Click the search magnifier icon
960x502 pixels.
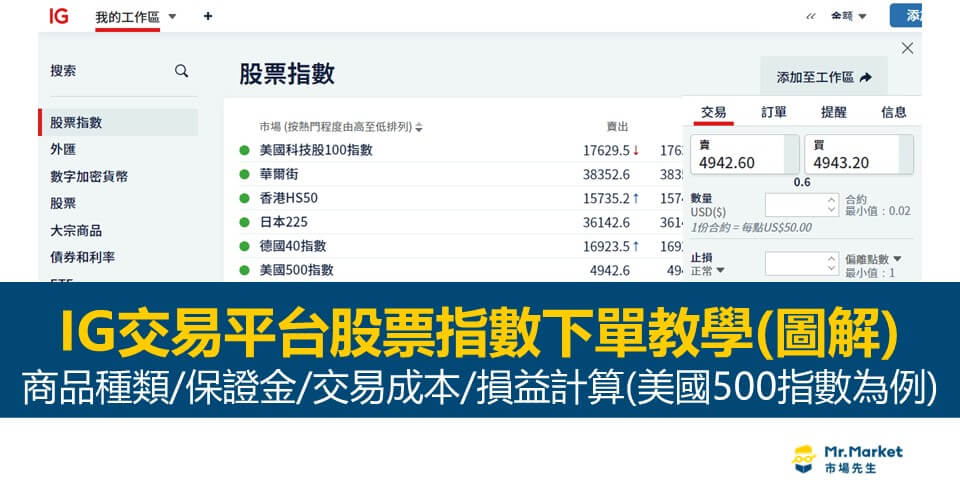pos(181,71)
